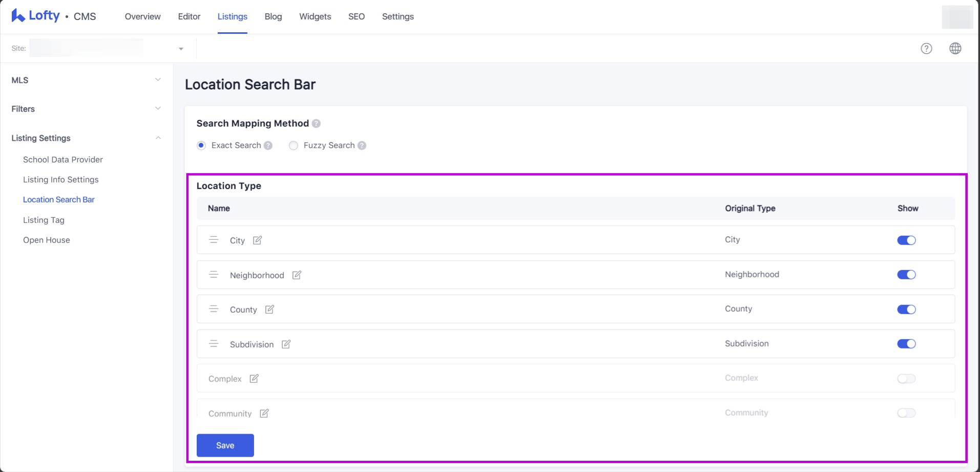Select the Fuzzy Search radio button
This screenshot has height=472, width=980.
click(294, 146)
